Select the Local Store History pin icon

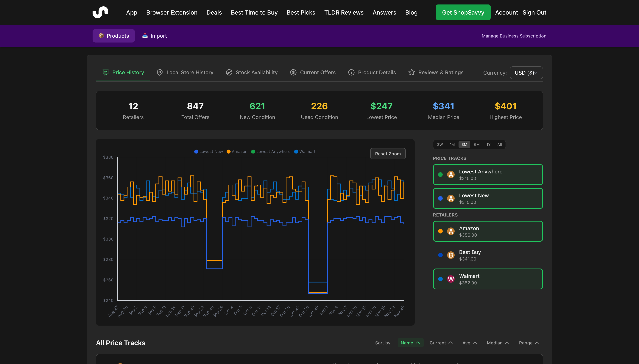pyautogui.click(x=160, y=72)
